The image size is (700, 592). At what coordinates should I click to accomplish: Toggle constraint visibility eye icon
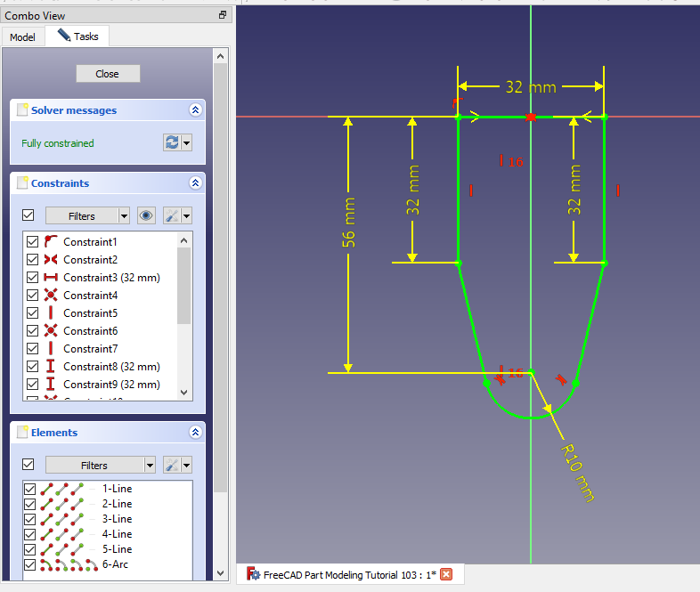[146, 215]
